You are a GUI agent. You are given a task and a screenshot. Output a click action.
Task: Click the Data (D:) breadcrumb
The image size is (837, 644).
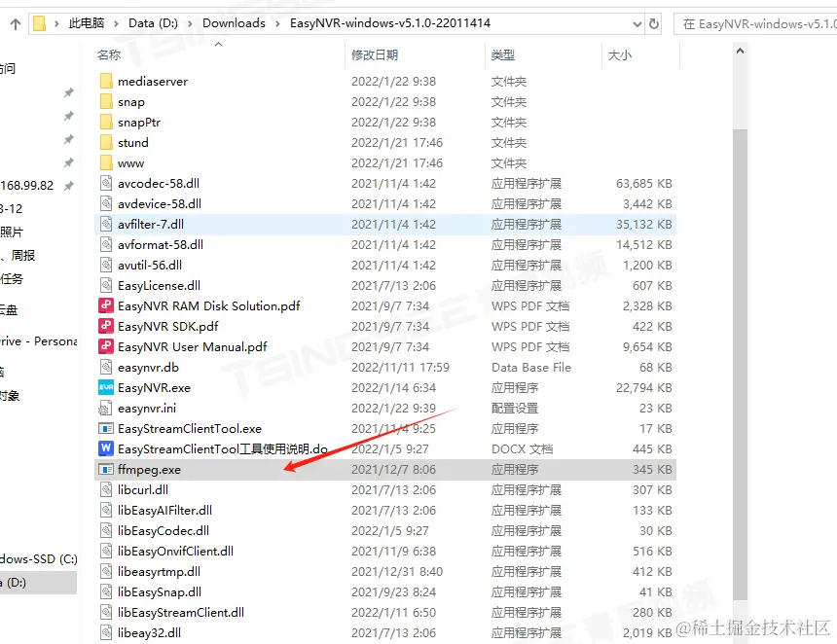tap(153, 23)
